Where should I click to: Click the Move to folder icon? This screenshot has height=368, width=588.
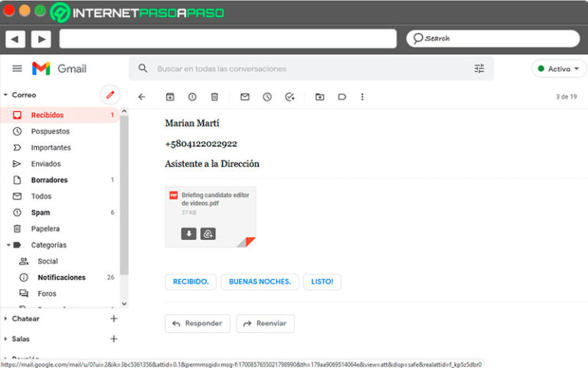click(x=319, y=97)
